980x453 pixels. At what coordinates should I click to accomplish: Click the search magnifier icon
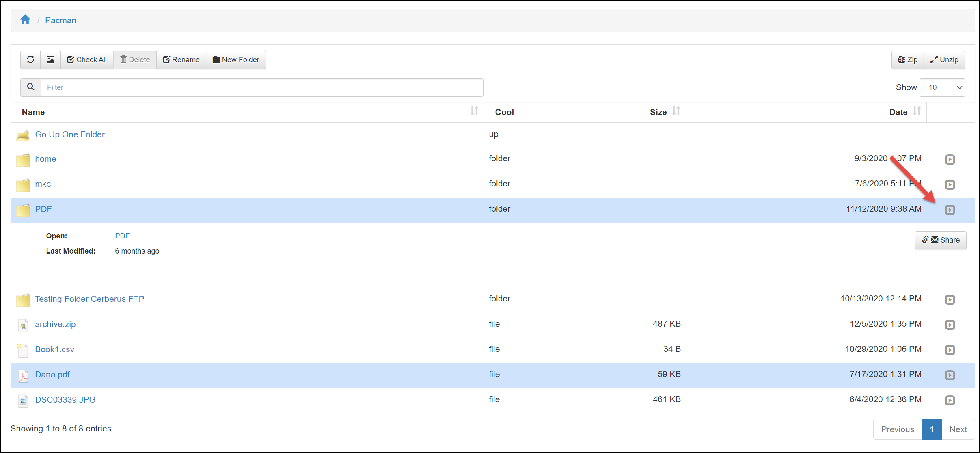tap(30, 87)
